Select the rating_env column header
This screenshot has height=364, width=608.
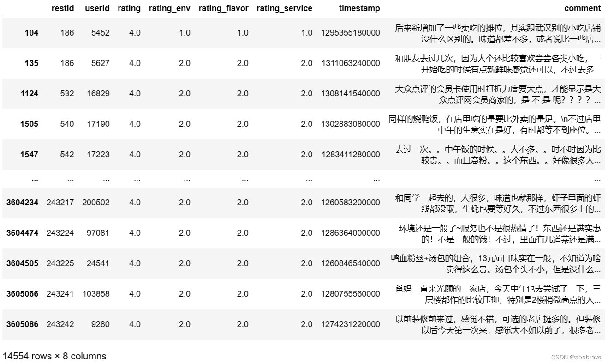(x=169, y=8)
